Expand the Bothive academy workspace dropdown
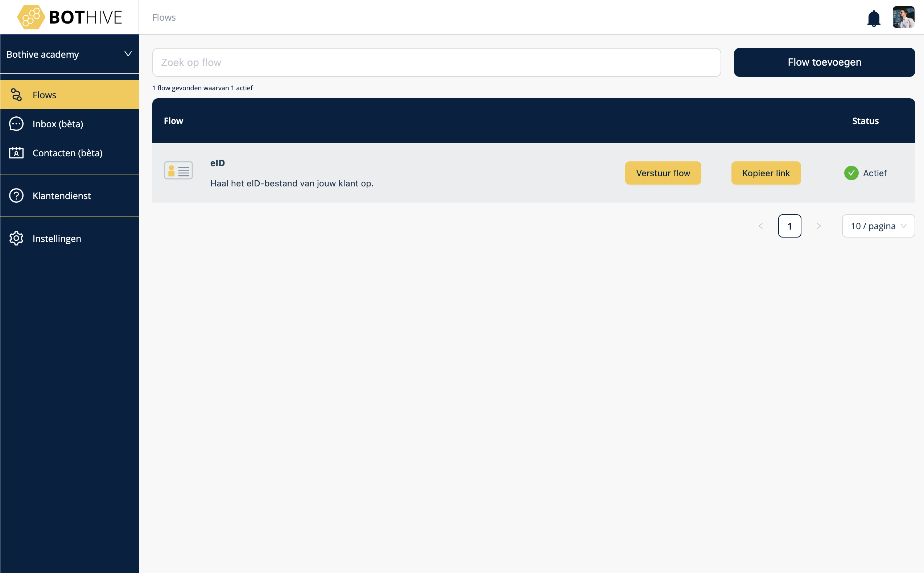 tap(128, 54)
